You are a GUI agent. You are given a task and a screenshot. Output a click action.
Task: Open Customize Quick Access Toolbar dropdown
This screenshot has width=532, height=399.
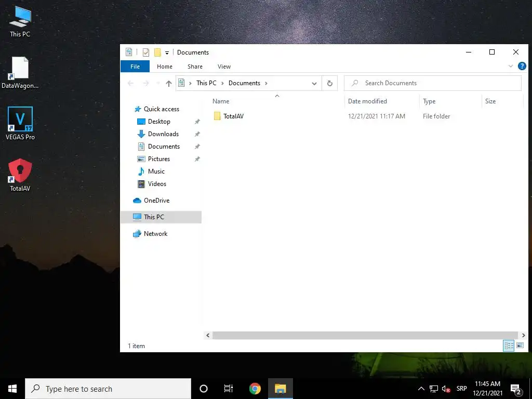tap(167, 52)
